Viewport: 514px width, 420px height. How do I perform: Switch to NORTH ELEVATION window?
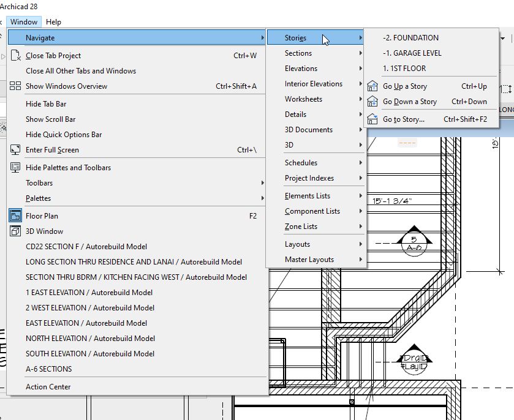137,339
